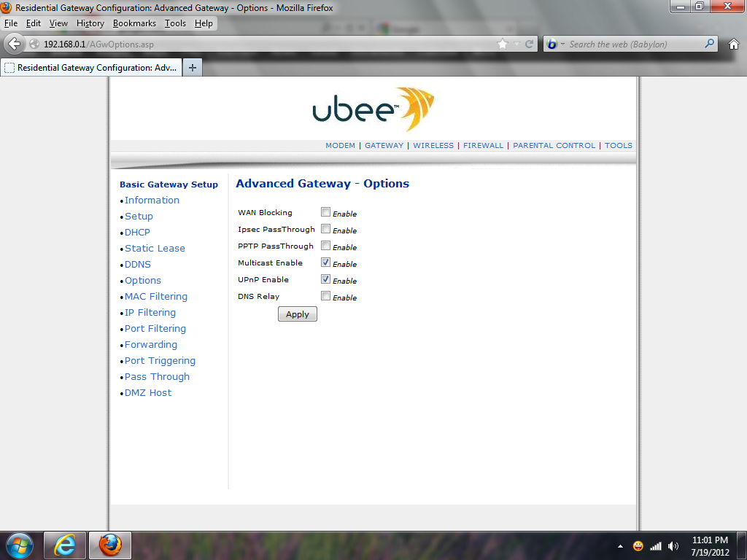Open the URL history dropdown arrow

pyautogui.click(x=517, y=44)
